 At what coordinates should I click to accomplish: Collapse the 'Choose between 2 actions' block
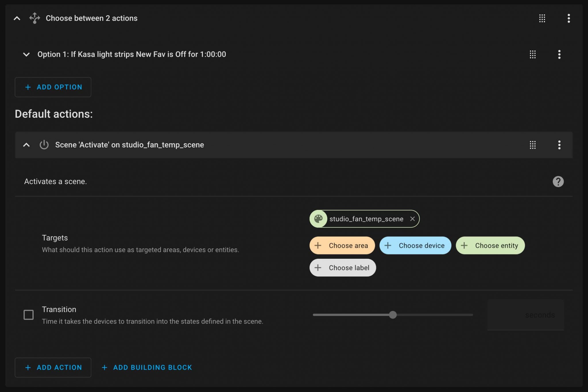point(17,18)
